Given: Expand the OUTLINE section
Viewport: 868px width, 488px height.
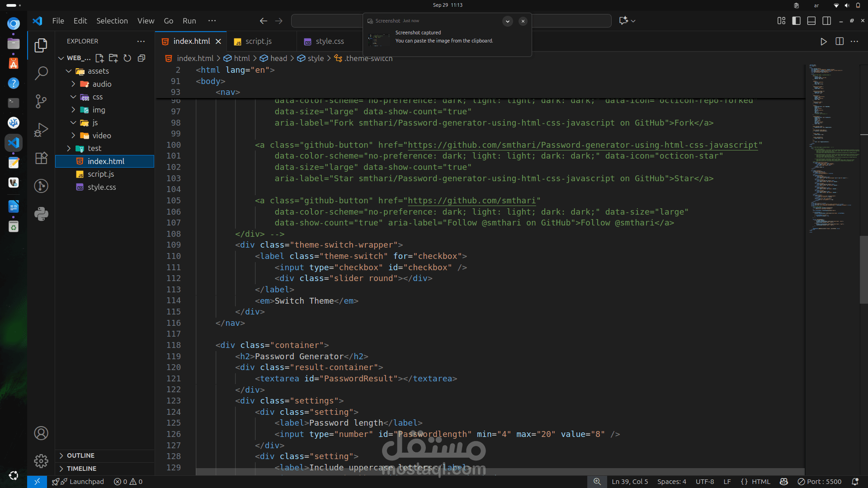Looking at the screenshot, I should coord(80,455).
